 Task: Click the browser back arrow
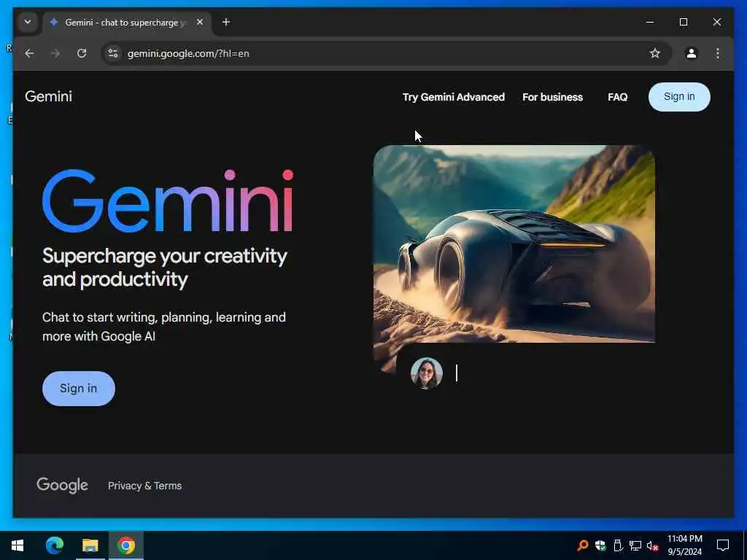(29, 53)
